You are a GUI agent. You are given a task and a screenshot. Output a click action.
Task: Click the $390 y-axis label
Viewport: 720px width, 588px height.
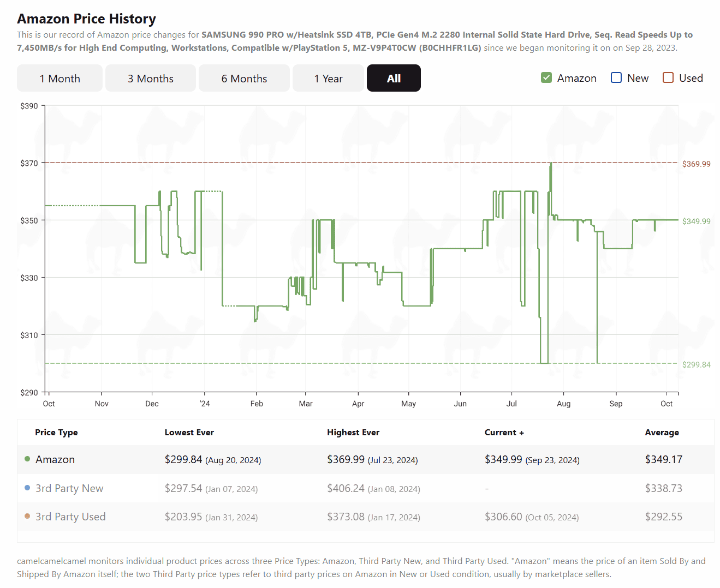click(x=29, y=106)
